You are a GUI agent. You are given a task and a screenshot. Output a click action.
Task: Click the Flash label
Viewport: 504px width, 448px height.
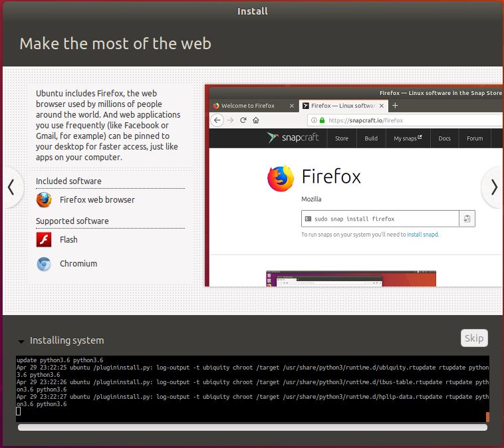(68, 240)
